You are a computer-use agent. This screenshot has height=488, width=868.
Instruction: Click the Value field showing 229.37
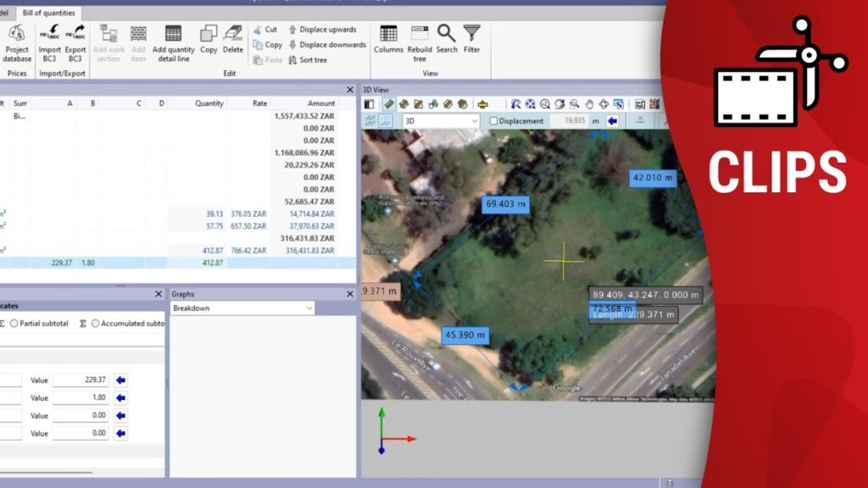tap(81, 380)
